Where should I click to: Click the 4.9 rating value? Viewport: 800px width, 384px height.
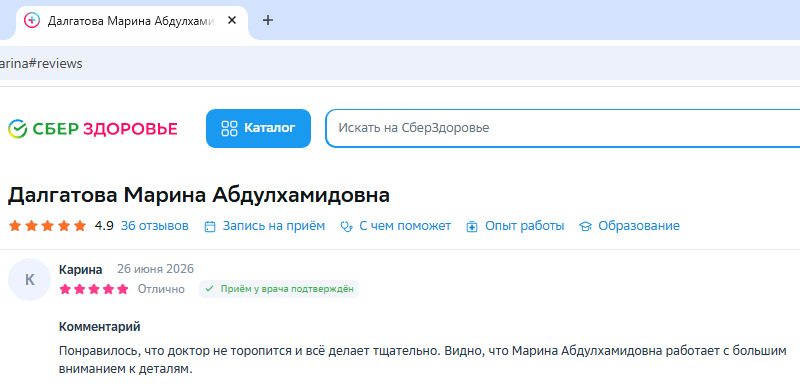[104, 226]
